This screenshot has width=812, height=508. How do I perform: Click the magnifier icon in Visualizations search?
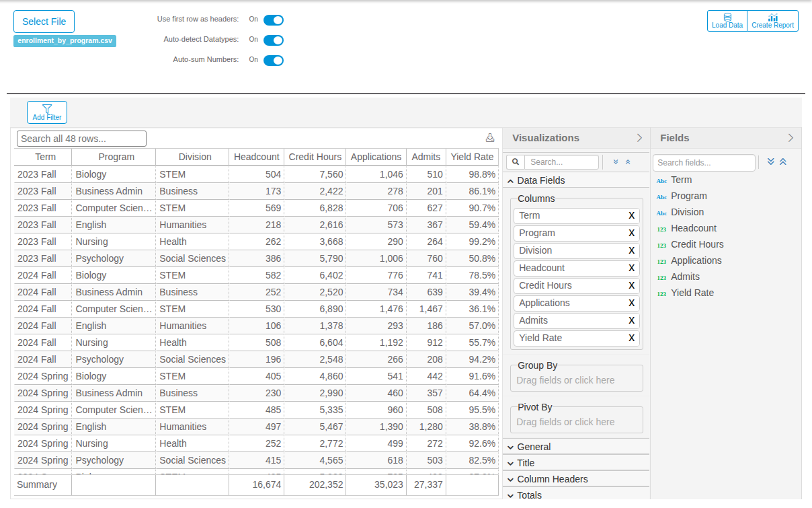(516, 162)
